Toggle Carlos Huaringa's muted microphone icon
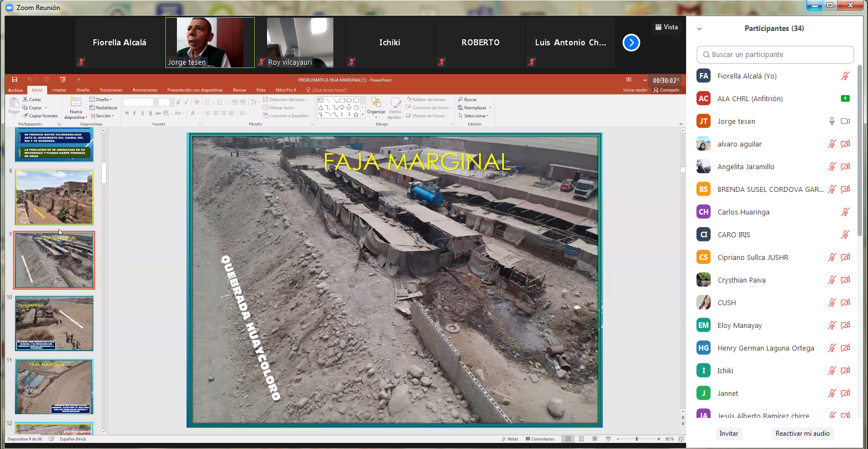 [845, 212]
